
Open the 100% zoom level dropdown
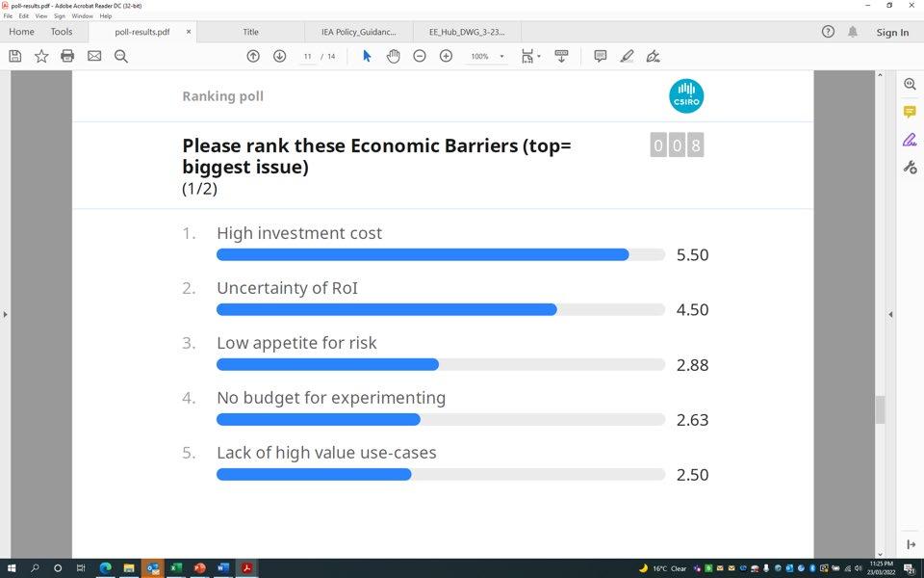coord(487,56)
